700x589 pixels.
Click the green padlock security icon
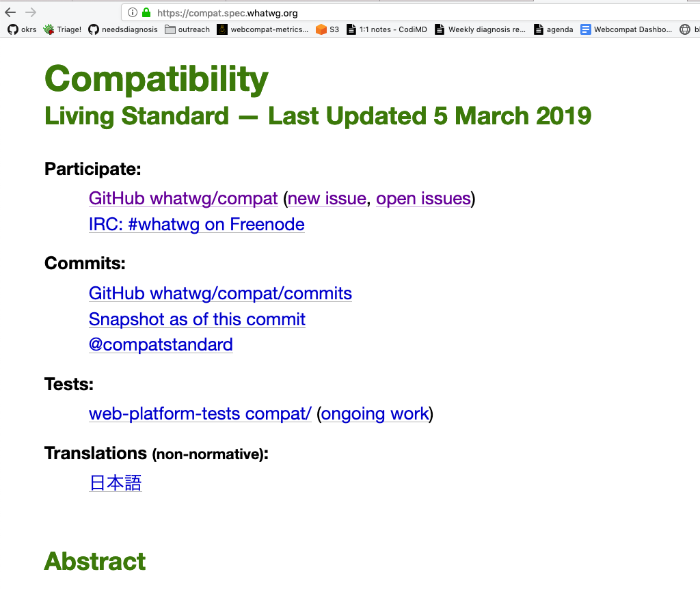[x=146, y=12]
